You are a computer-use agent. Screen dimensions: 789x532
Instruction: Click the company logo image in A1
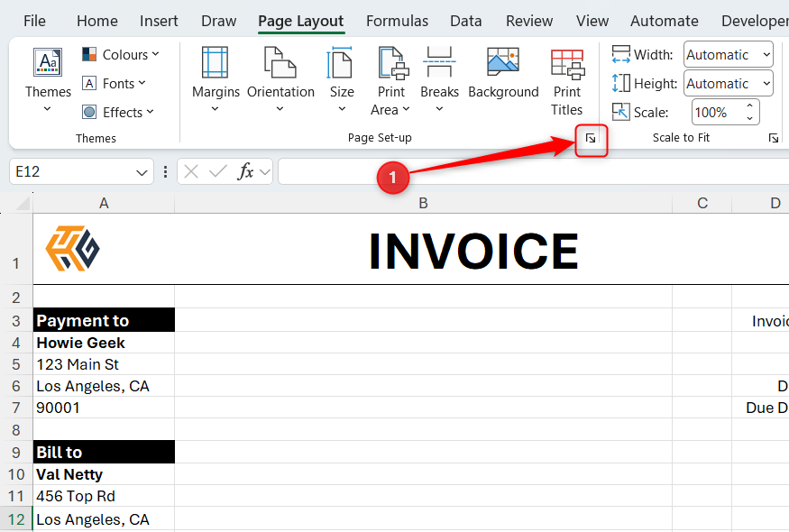click(x=72, y=248)
